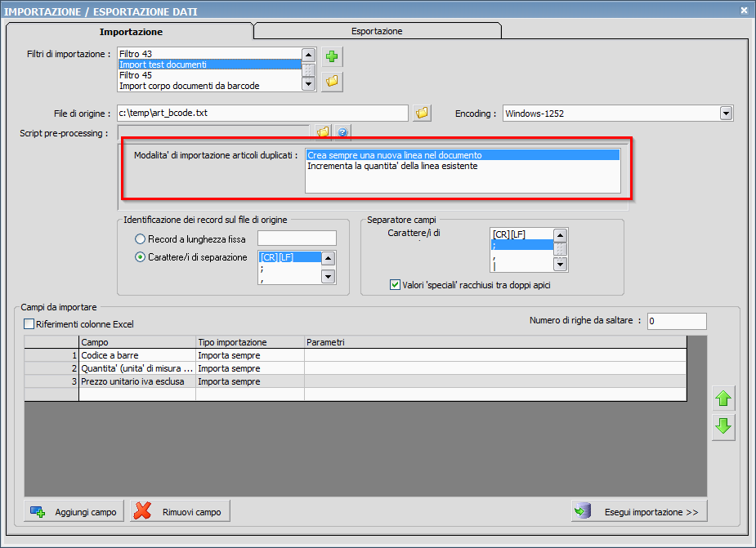Choose Incrementa la quantita' della linea esistente
Viewport: 756px width, 548px height.
coord(463,166)
